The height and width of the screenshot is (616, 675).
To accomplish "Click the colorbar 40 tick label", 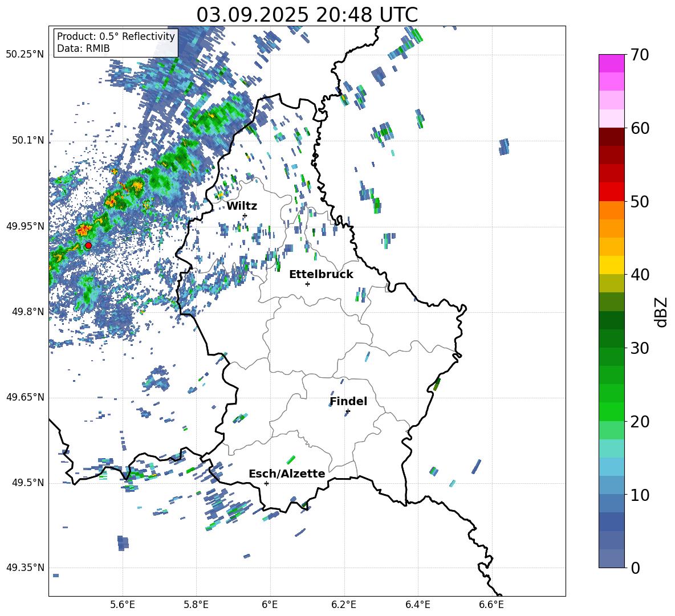I will (640, 275).
